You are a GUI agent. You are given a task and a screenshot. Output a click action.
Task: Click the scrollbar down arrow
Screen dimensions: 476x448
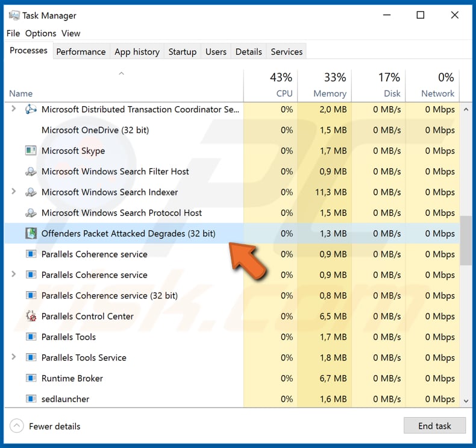point(466,401)
